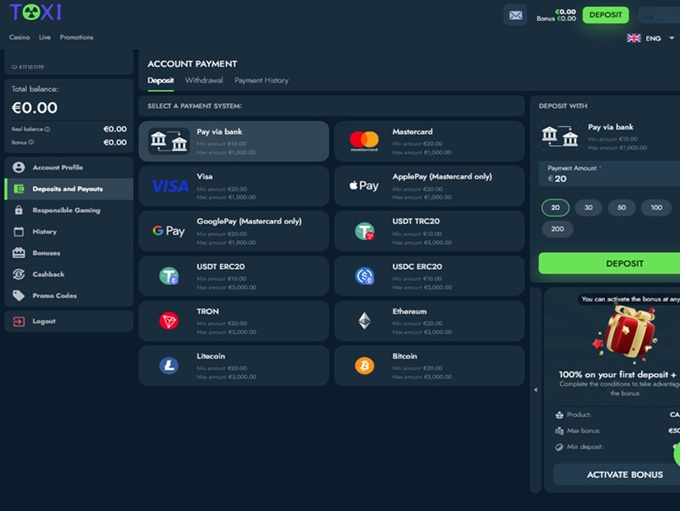Open the Payment History tab
The image size is (680, 511).
(261, 80)
